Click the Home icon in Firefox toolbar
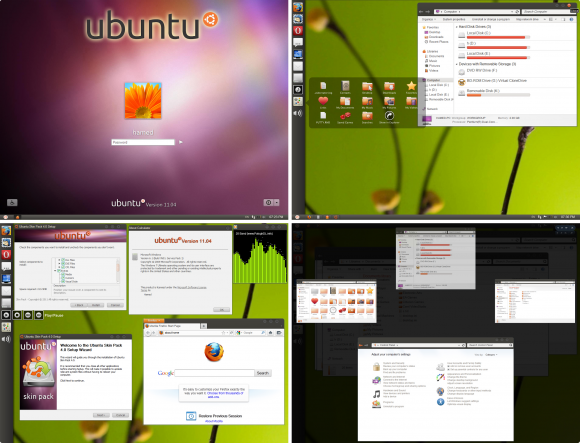The image size is (580, 443). click(x=271, y=333)
